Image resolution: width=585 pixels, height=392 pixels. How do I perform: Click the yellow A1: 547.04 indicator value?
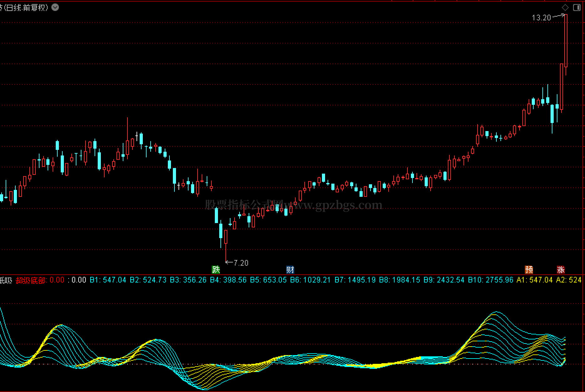pos(535,280)
